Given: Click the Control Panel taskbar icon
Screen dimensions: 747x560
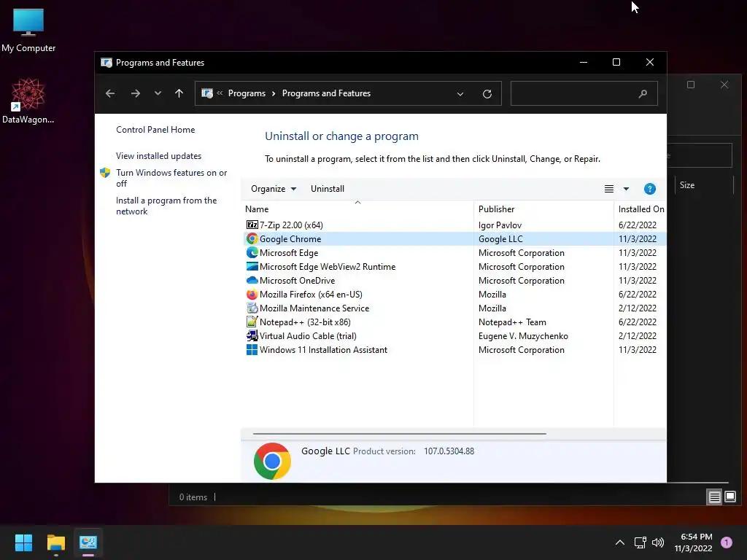Looking at the screenshot, I should [x=88, y=542].
